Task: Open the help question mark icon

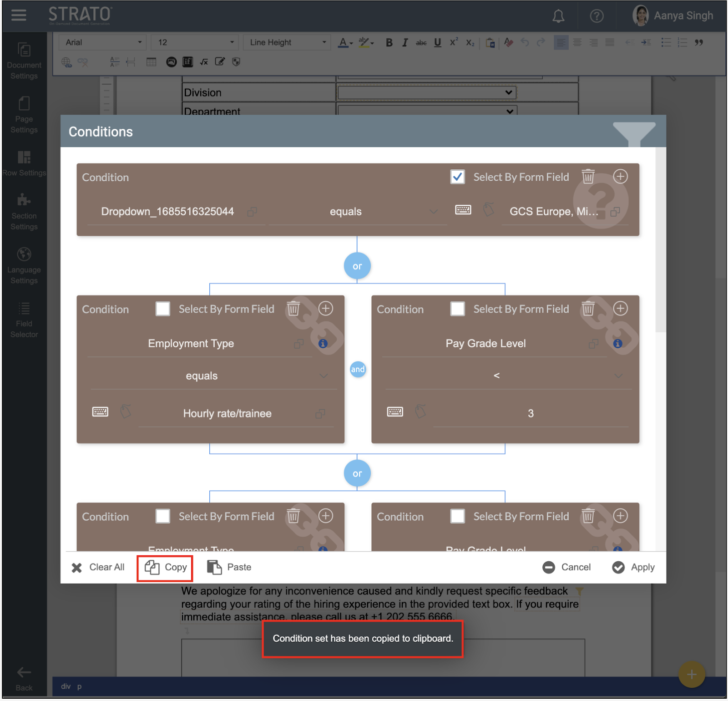Action: click(596, 16)
